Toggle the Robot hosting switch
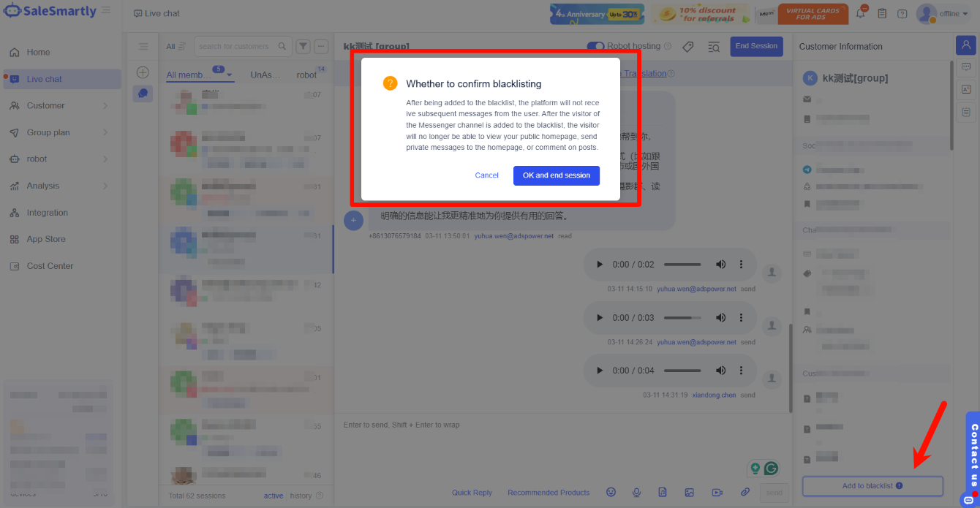This screenshot has height=508, width=980. tap(595, 46)
